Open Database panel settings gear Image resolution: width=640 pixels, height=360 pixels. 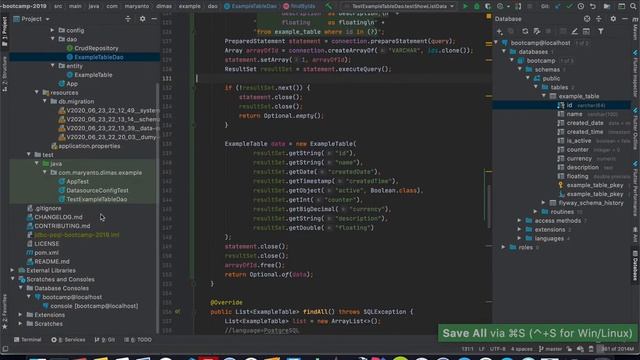pyautogui.click(x=613, y=19)
